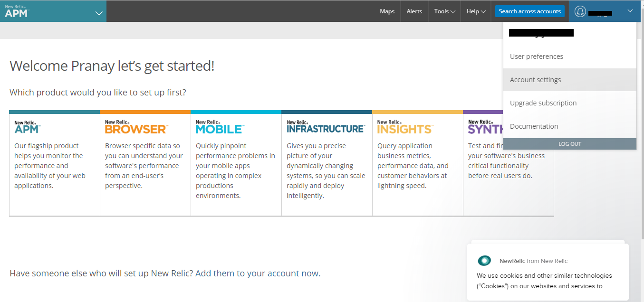Viewport: 644px width, 302px height.
Task: Click the 'Welcome Pranay let's get started!' heading
Action: tap(112, 66)
